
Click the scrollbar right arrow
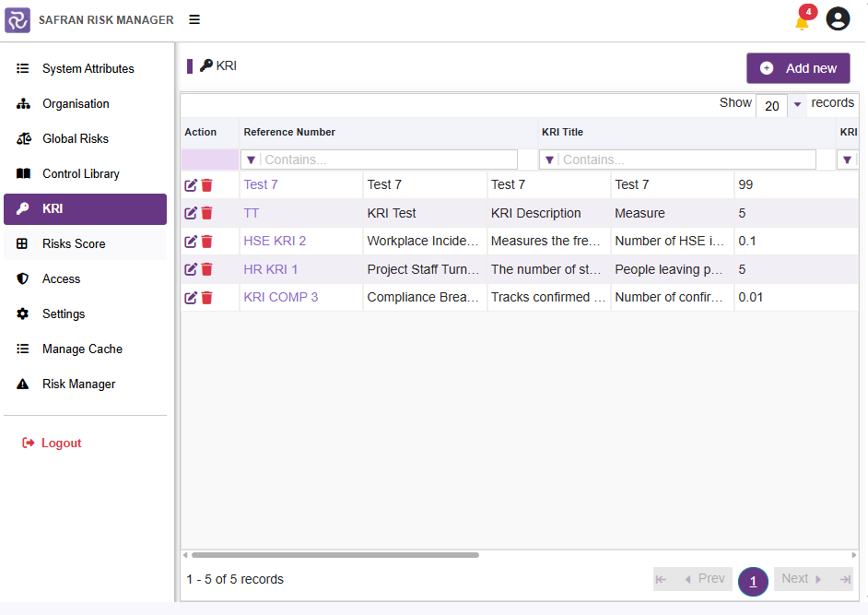(x=853, y=555)
